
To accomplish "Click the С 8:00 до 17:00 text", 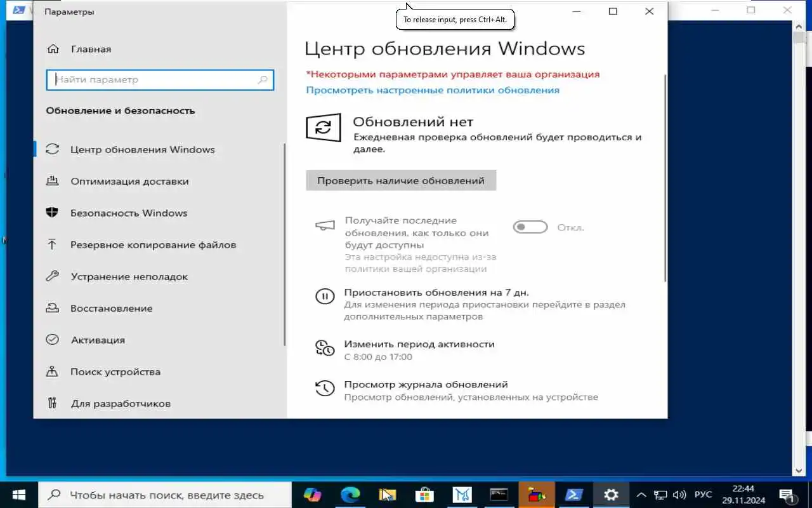I will 378,357.
